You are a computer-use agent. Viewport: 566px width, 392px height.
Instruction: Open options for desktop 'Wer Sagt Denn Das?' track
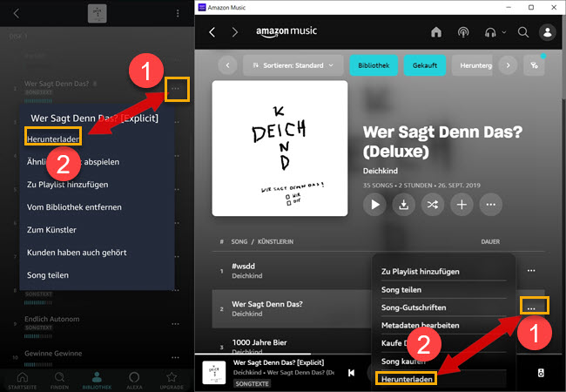pyautogui.click(x=531, y=308)
